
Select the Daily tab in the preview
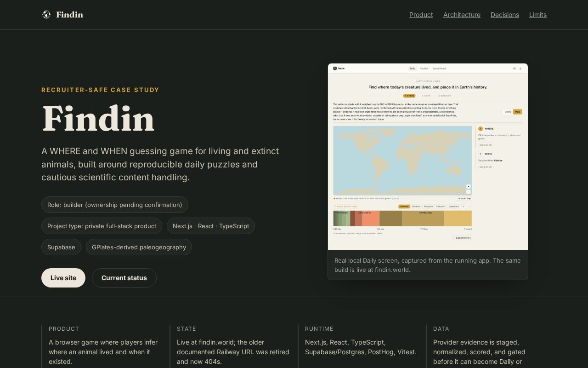[413, 69]
